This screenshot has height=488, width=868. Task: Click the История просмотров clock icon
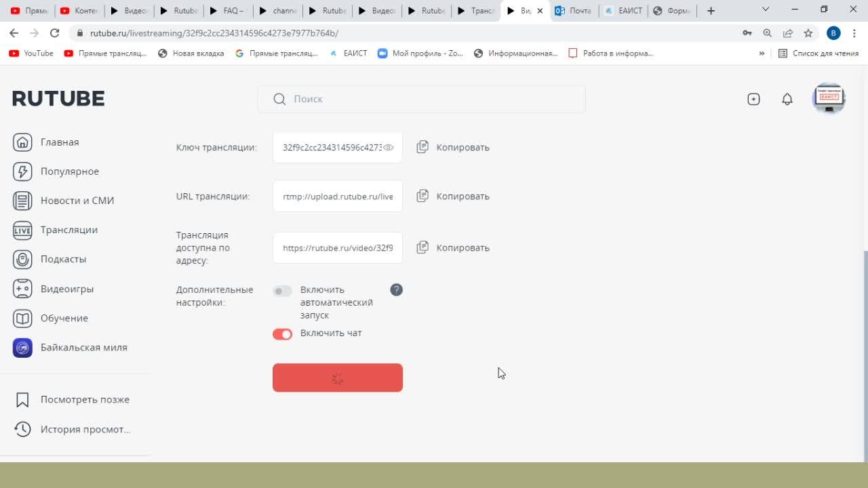point(22,429)
